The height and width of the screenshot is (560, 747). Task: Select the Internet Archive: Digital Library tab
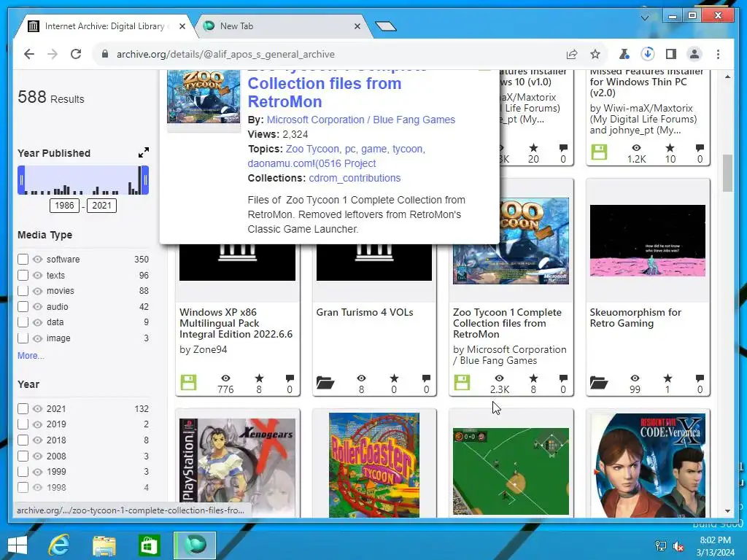tap(105, 26)
